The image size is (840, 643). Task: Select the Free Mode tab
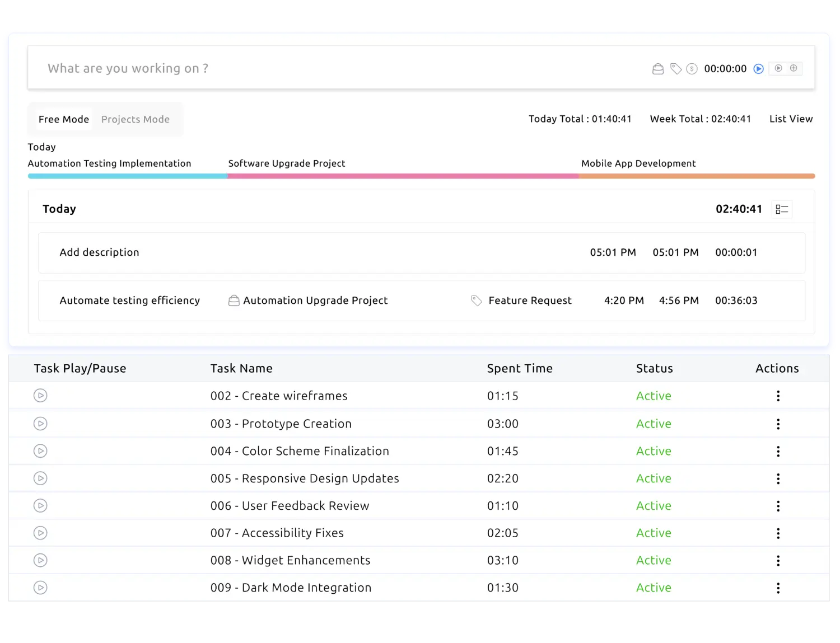point(63,119)
